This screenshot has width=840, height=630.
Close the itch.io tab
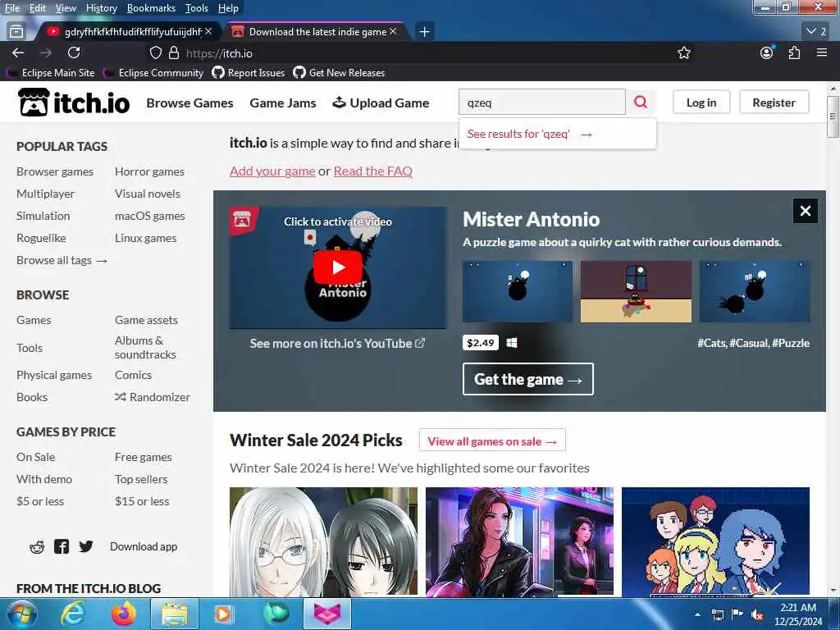tap(393, 32)
